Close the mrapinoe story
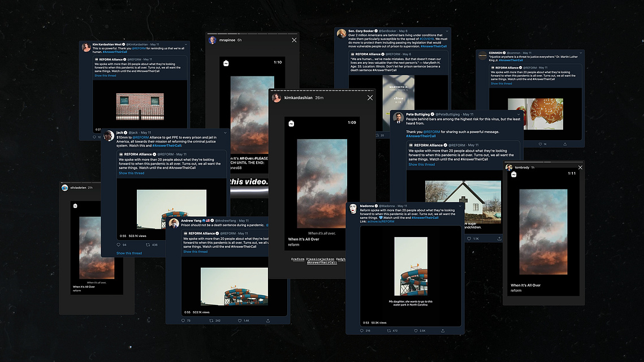The width and height of the screenshot is (644, 362). [x=294, y=40]
